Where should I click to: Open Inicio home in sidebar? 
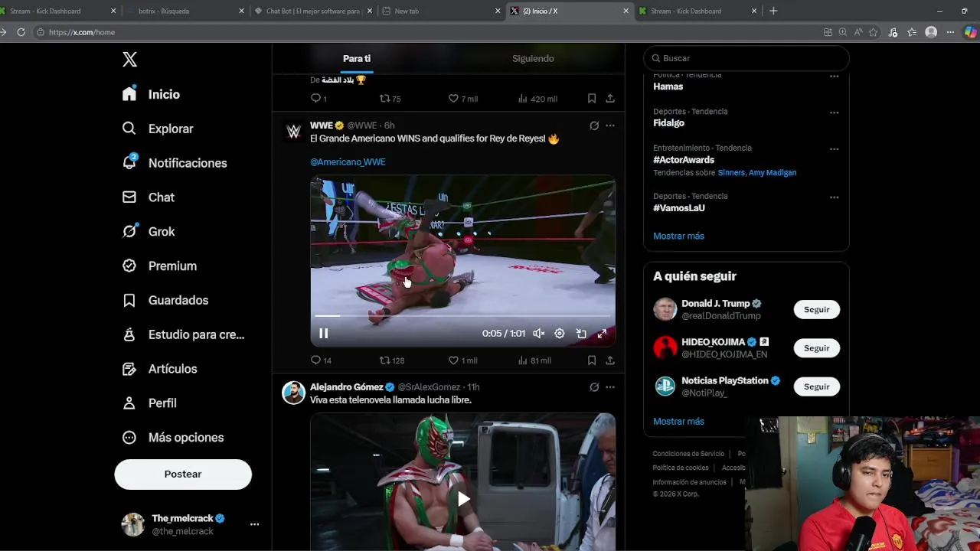pos(151,94)
